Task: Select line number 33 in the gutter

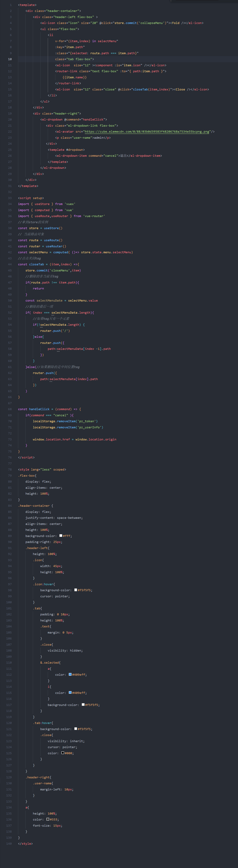Action: tap(10, 198)
